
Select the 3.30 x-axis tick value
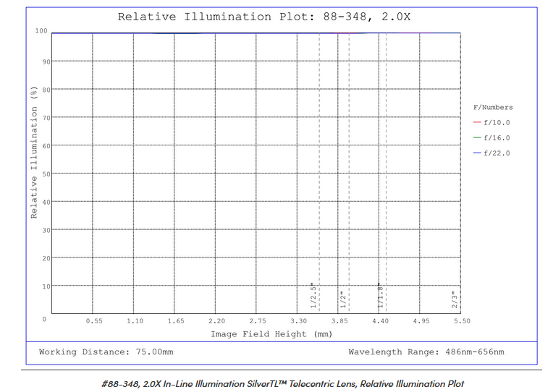pyautogui.click(x=298, y=321)
